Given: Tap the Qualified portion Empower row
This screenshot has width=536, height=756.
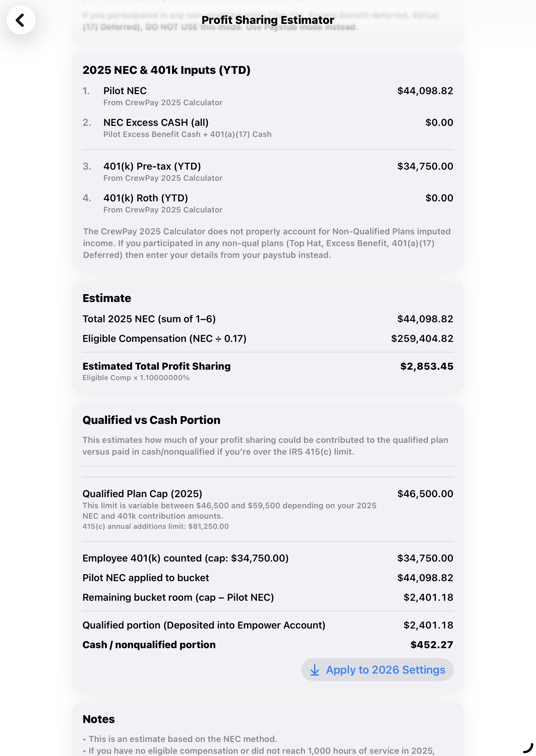Looking at the screenshot, I should point(268,625).
